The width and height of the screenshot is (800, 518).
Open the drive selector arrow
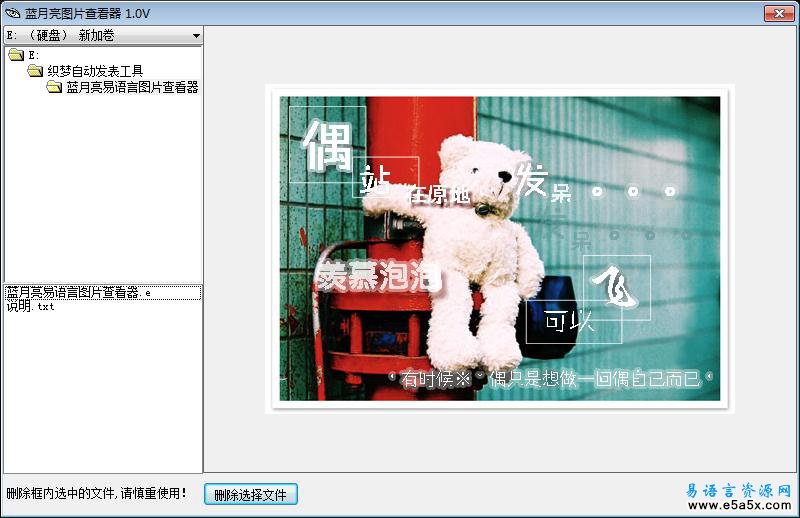point(196,35)
